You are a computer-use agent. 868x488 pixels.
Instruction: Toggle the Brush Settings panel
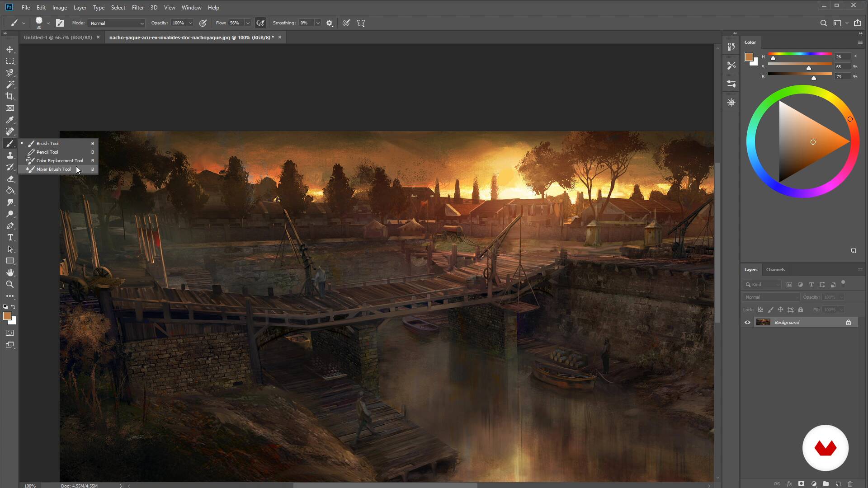tap(60, 23)
